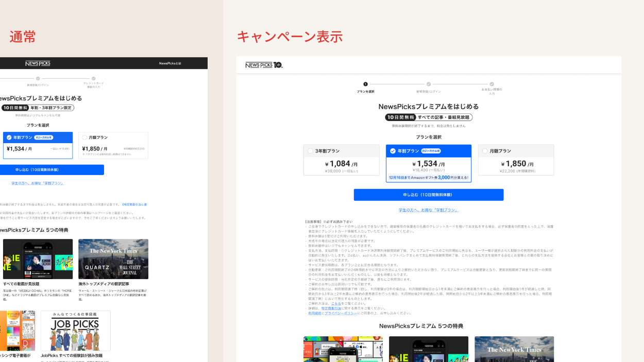Select the 3年割プラン radio button
This screenshot has width=644, height=362.
pos(310,151)
